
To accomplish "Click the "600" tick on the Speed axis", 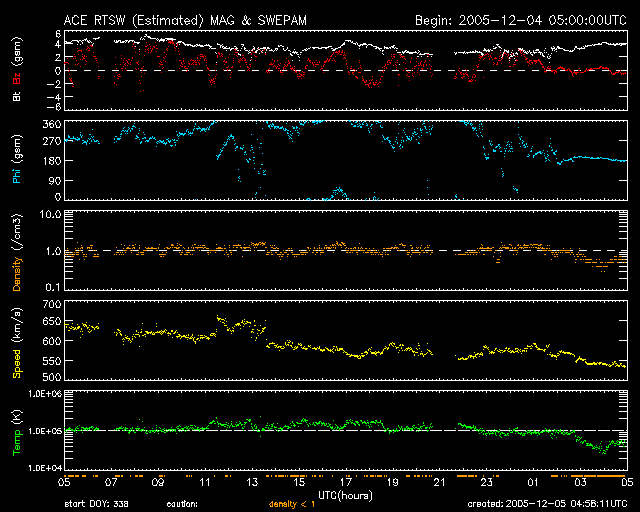I will 52,341.
